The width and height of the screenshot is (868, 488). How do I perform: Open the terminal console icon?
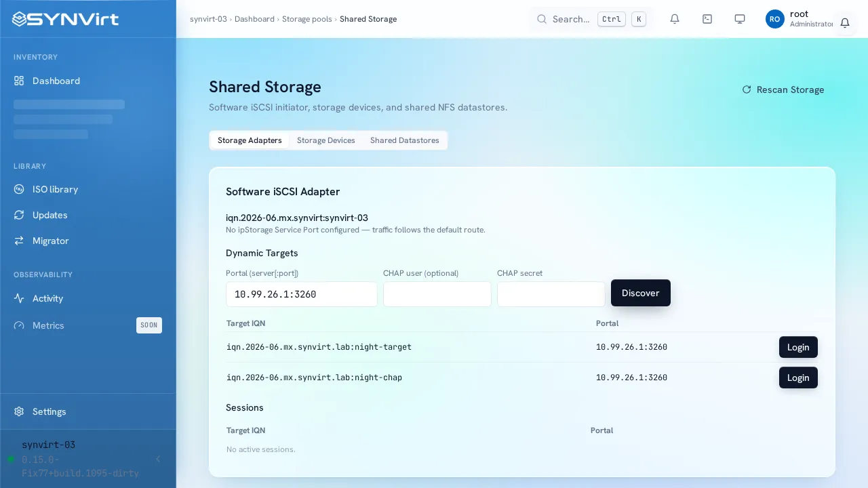707,19
